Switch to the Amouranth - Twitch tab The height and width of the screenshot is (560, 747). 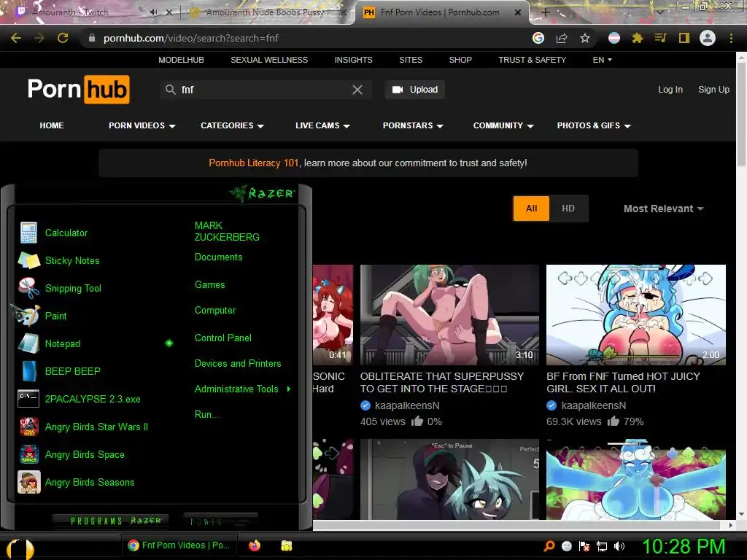click(x=71, y=12)
